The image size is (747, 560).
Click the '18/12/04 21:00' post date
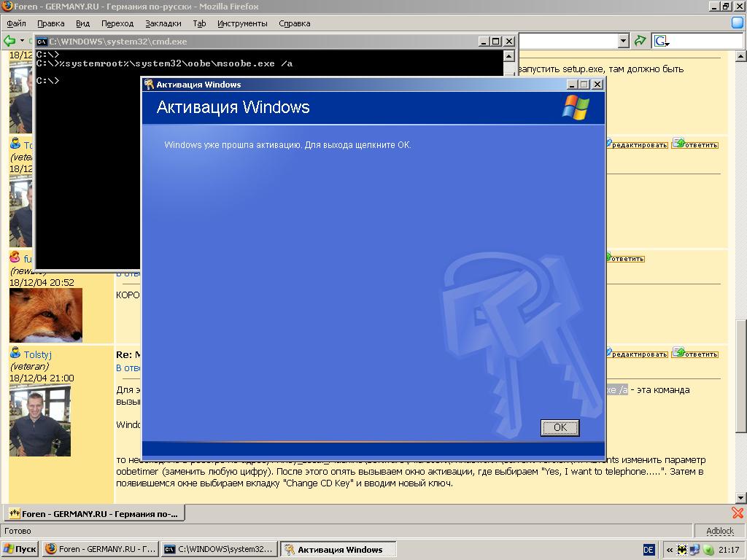click(x=42, y=378)
